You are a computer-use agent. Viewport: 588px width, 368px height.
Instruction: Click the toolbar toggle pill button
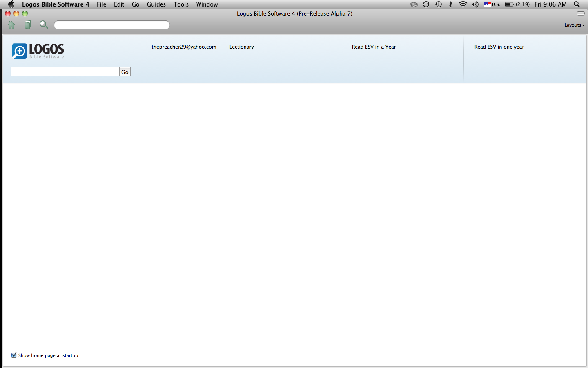coord(580,13)
